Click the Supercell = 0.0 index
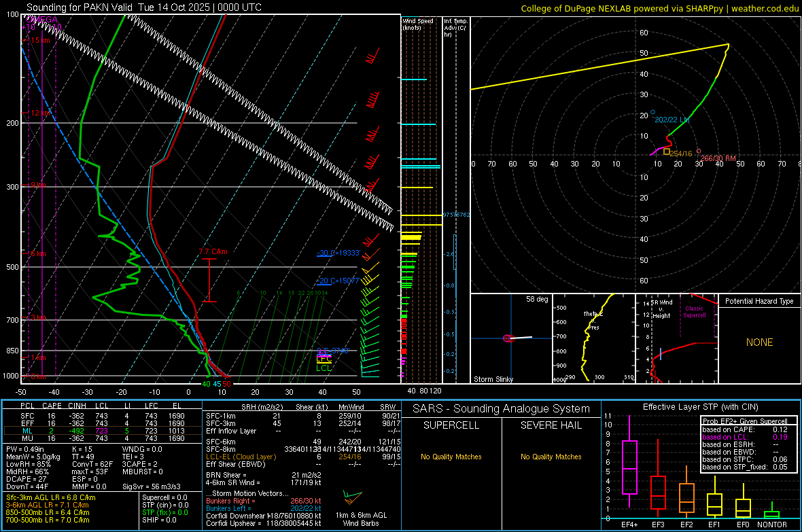This screenshot has width=802, height=532. click(164, 497)
